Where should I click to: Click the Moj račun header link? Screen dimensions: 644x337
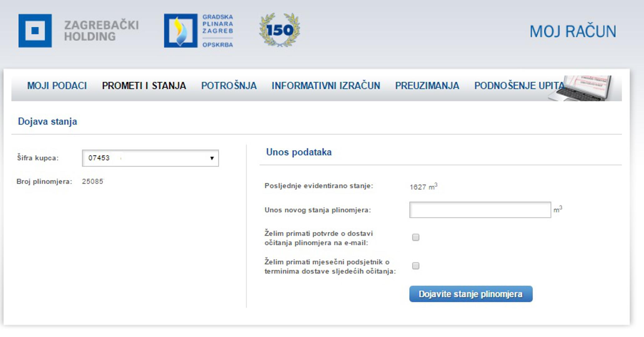coord(573,32)
